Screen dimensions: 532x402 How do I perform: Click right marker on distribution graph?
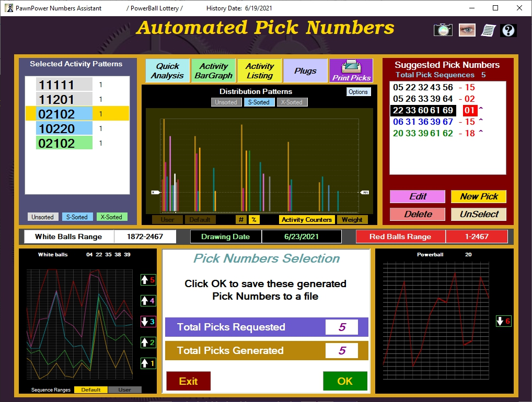click(365, 193)
